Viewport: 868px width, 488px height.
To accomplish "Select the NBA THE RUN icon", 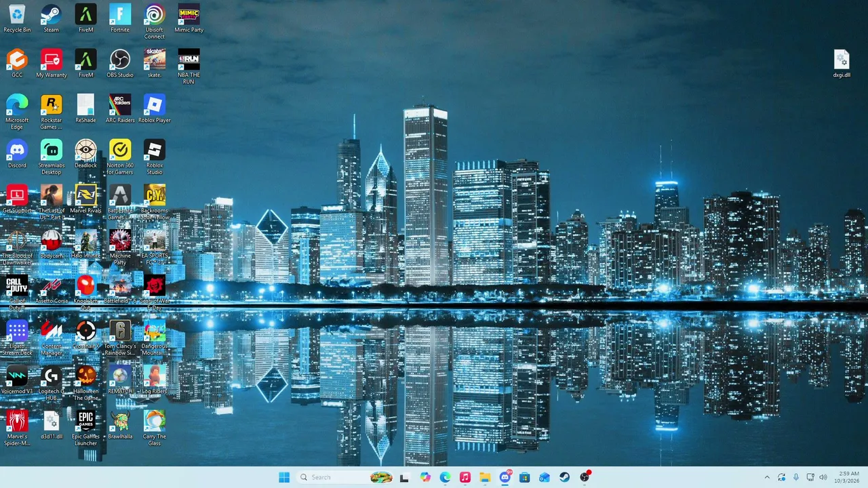I will pos(189,66).
